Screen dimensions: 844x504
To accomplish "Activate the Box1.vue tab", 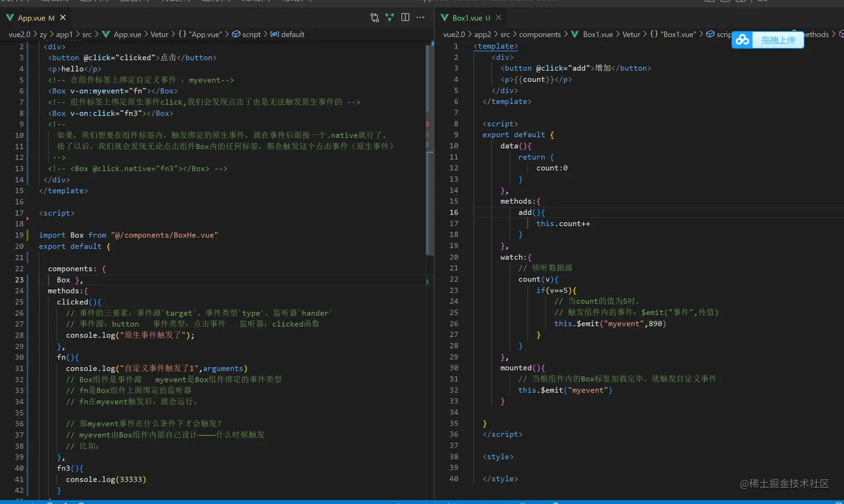I will point(467,18).
